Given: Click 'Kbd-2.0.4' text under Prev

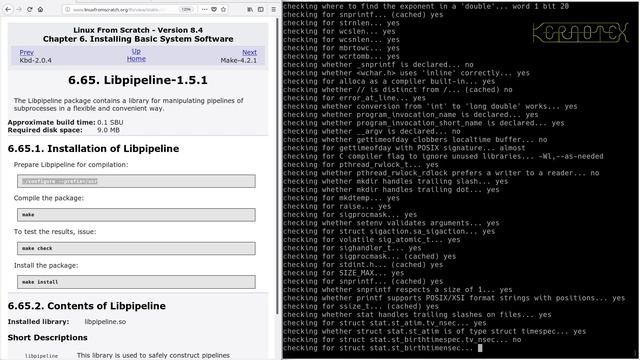Looking at the screenshot, I should point(36,60).
